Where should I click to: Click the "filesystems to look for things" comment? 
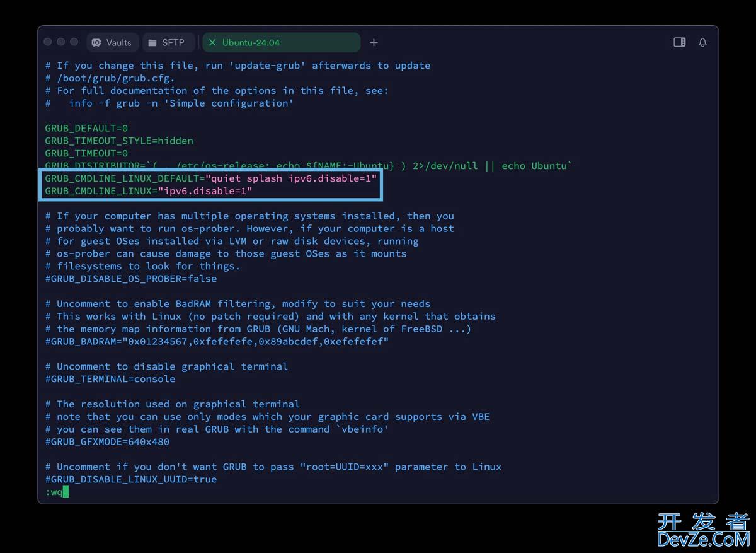(x=142, y=266)
